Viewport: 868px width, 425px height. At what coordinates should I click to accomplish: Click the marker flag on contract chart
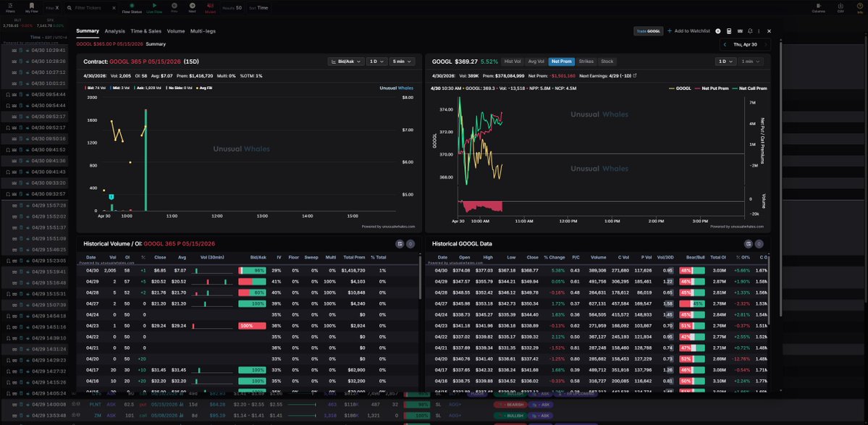111,196
